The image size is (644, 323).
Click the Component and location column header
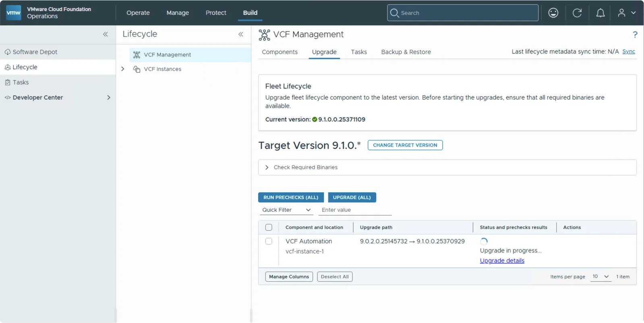click(x=315, y=227)
